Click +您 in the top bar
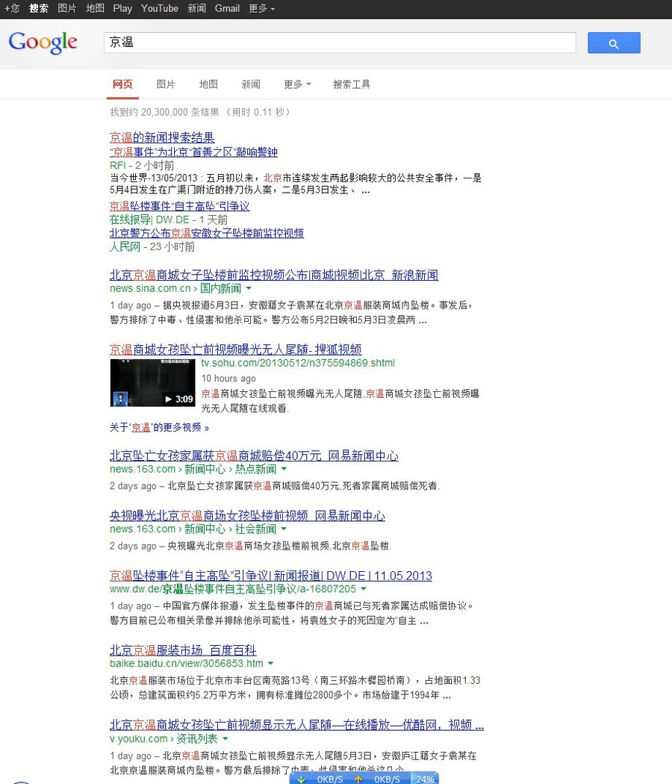Viewport: 672px width, 784px height. 12,8
